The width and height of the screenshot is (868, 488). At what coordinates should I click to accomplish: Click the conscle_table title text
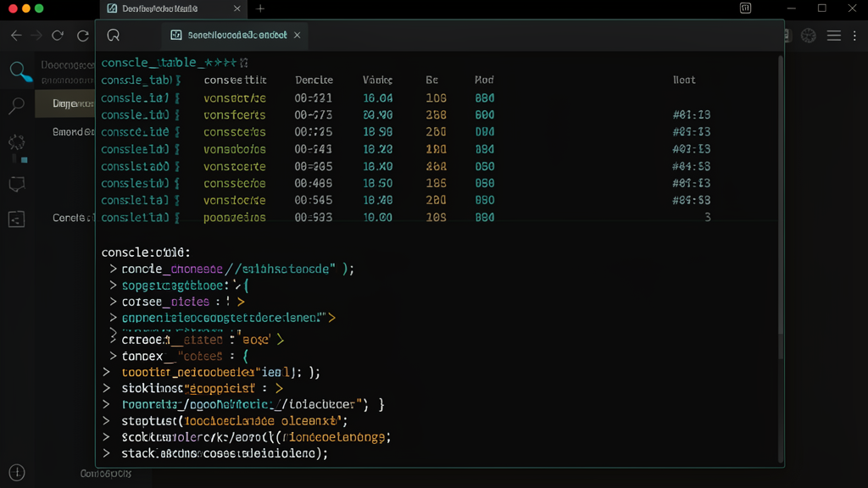point(170,63)
